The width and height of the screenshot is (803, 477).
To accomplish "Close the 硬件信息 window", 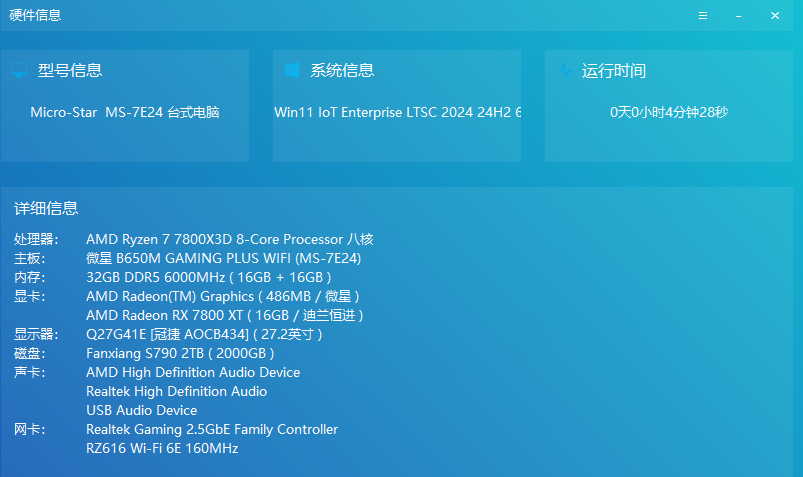I will 775,16.
